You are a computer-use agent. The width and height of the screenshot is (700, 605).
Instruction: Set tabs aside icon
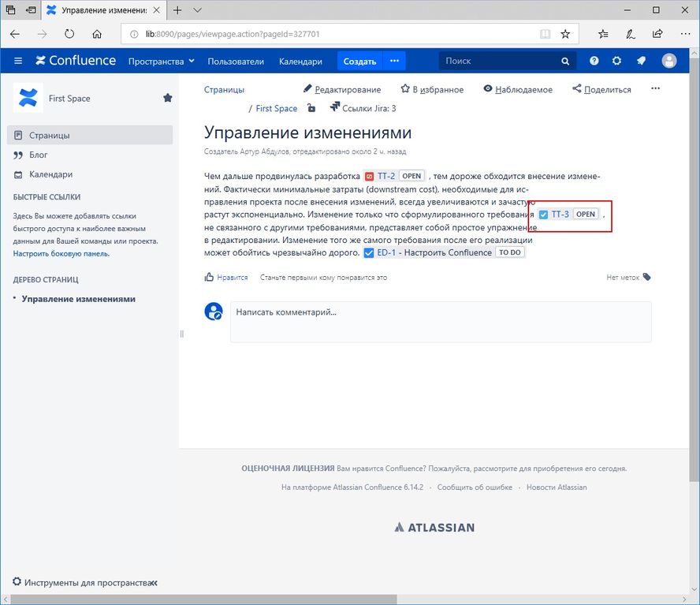coord(31,9)
